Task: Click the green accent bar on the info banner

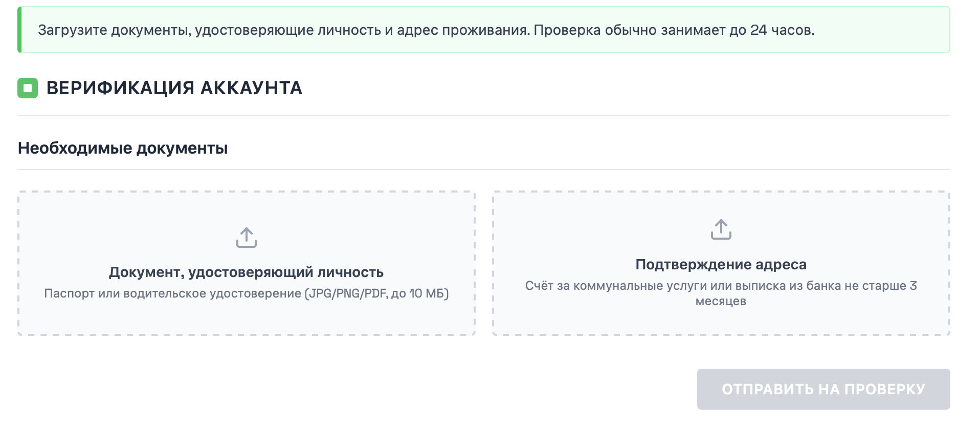Action: [x=19, y=30]
